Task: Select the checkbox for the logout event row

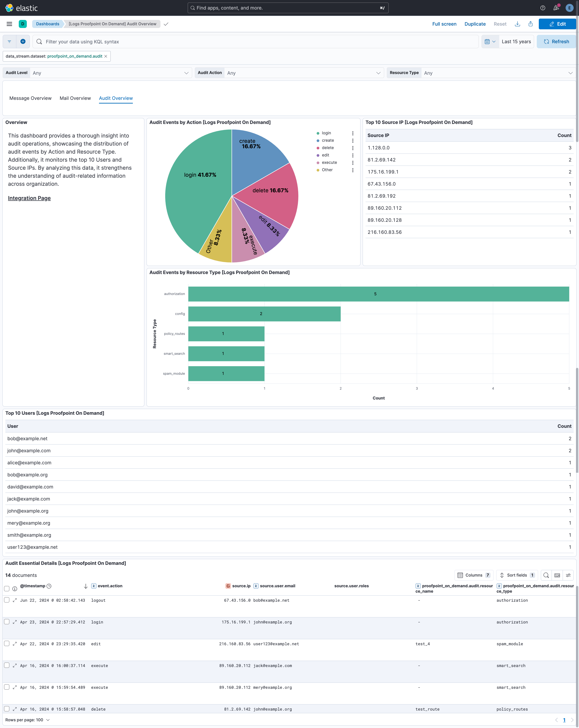Action: pyautogui.click(x=7, y=600)
